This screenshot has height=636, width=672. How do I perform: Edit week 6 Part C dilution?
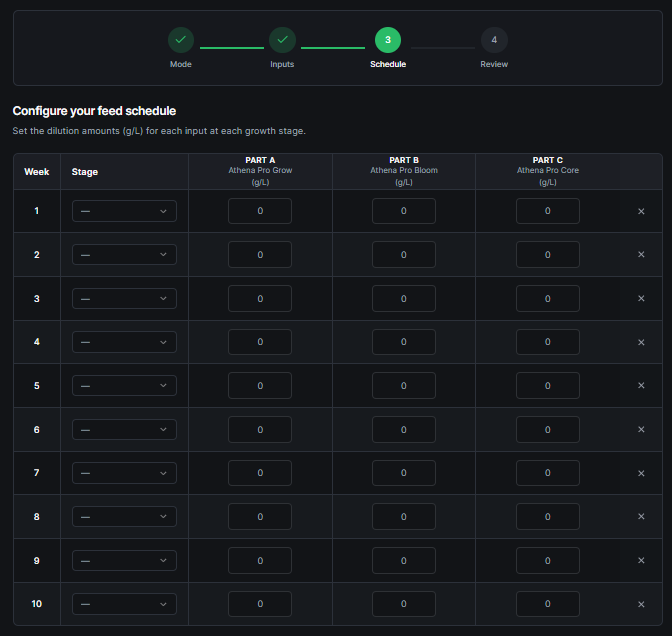(548, 429)
